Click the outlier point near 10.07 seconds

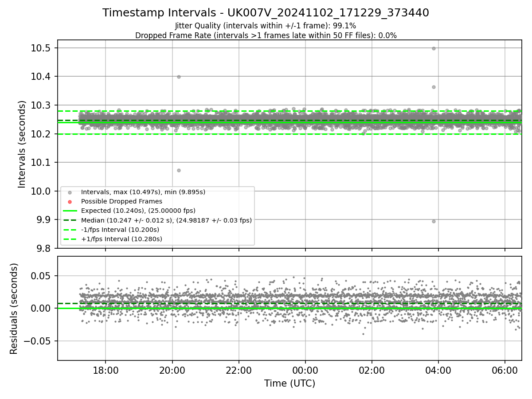tap(179, 170)
